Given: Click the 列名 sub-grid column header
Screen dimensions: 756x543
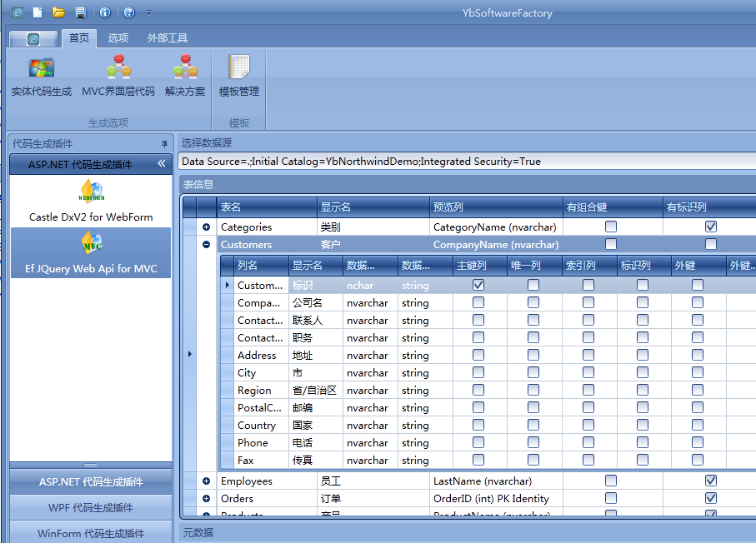Looking at the screenshot, I should pos(261,266).
